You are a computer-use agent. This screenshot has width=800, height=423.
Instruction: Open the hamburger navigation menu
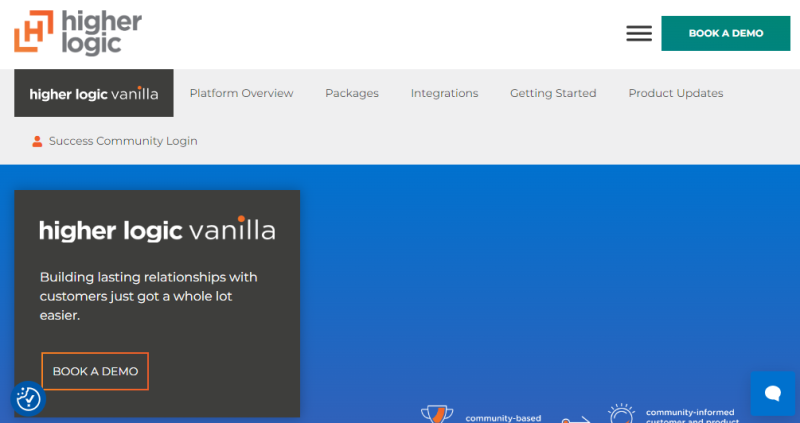(x=639, y=33)
